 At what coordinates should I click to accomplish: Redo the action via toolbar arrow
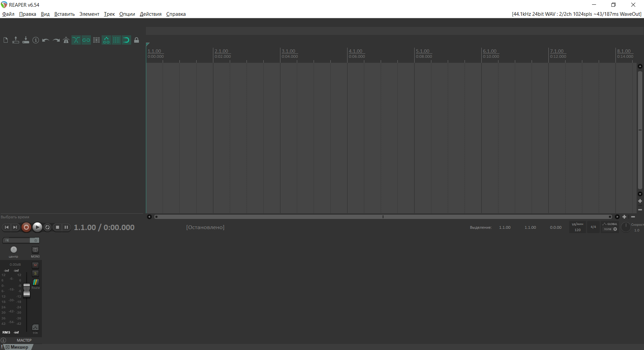pyautogui.click(x=56, y=40)
